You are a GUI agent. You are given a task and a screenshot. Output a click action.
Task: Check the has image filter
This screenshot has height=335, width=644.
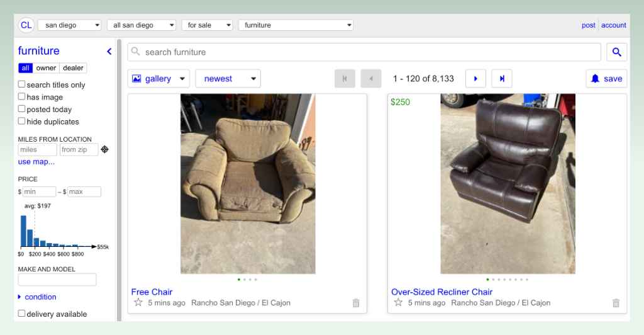[x=21, y=96]
